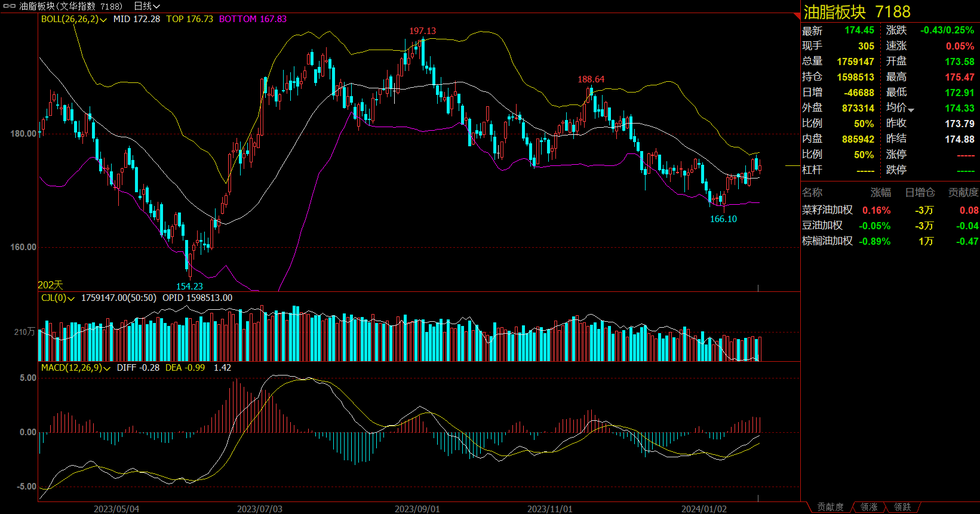The image size is (980, 514).
Task: Expand the CJL(0) volume indicator dropdown
Action: pos(71,298)
